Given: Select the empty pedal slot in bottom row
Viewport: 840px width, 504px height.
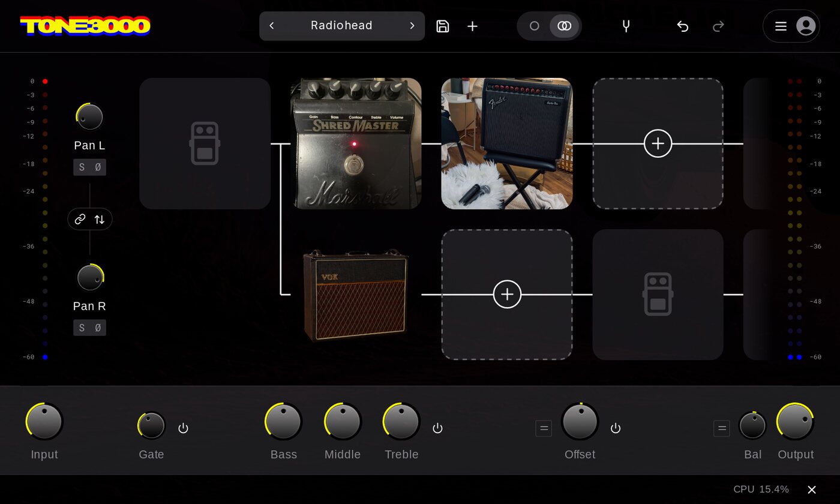Looking at the screenshot, I should pos(658,295).
